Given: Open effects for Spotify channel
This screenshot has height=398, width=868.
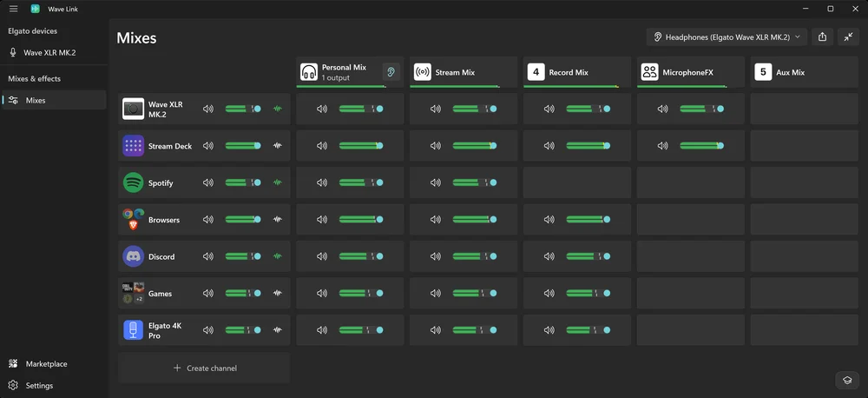Looking at the screenshot, I should 278,182.
